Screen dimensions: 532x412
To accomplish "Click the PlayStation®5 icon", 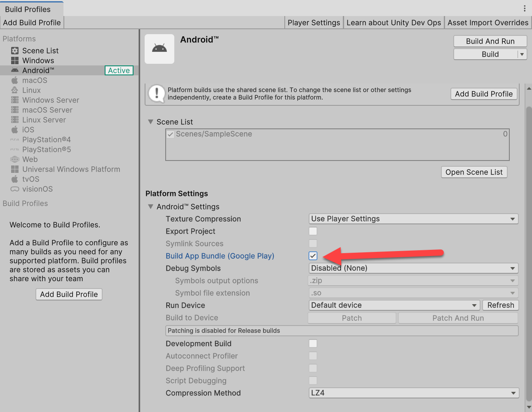I will click(x=15, y=149).
